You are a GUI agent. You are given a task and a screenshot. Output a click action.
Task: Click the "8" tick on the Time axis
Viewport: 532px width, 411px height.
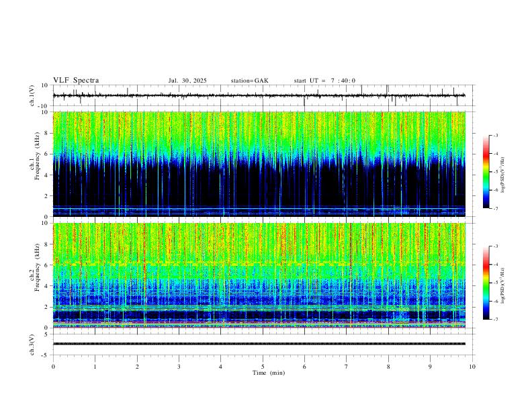(388, 367)
